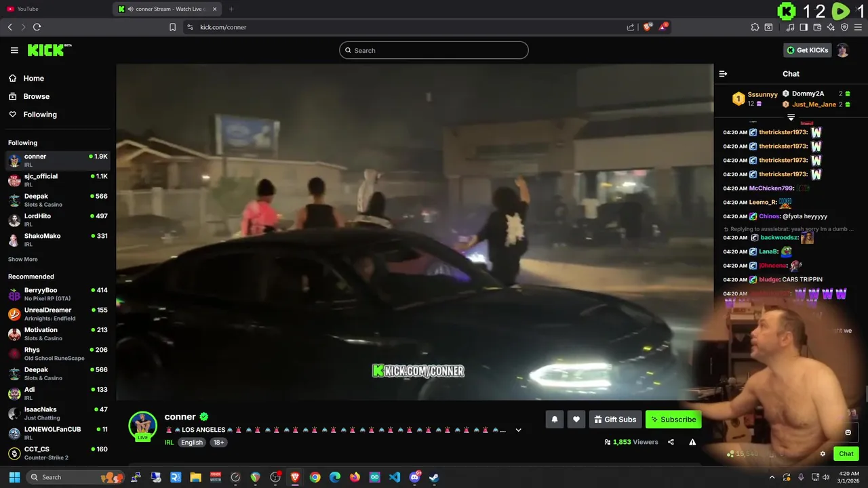
Task: Open chat settings gear icon
Action: tap(823, 454)
